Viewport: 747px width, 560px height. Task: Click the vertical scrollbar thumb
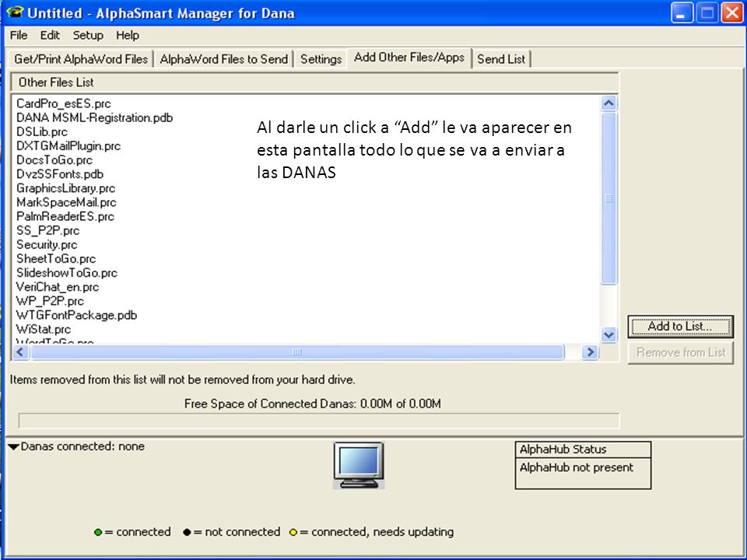tap(608, 198)
